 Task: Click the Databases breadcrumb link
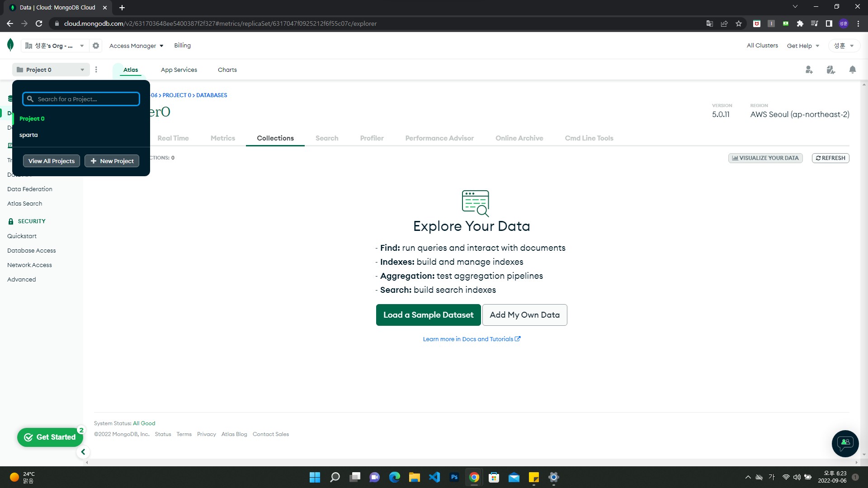pyautogui.click(x=212, y=95)
